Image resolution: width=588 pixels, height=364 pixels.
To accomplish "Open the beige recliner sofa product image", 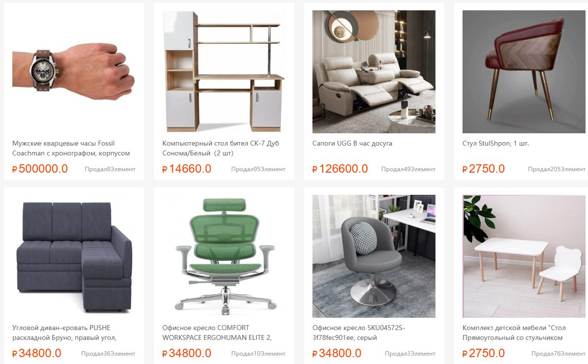I will [x=374, y=72].
